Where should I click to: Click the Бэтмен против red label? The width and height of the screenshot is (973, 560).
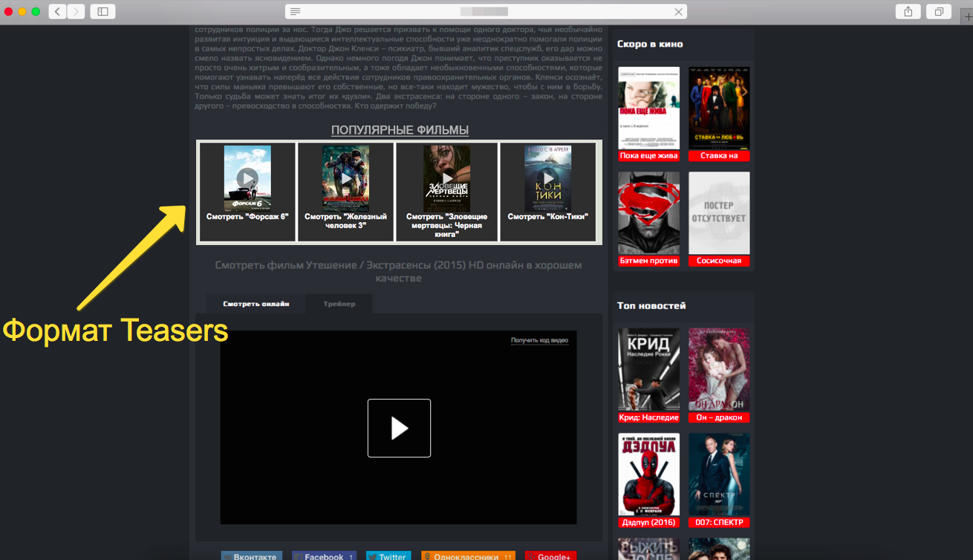[649, 261]
